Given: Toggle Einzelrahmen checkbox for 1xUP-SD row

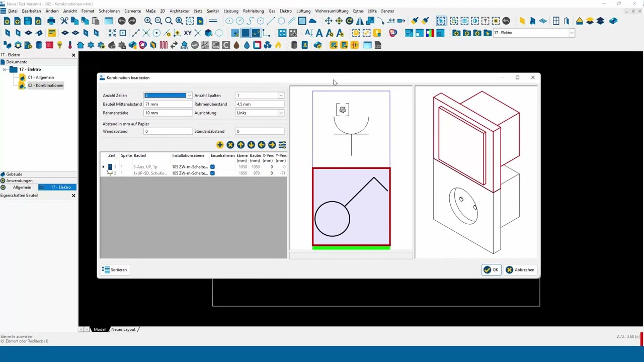Looking at the screenshot, I should (x=212, y=173).
